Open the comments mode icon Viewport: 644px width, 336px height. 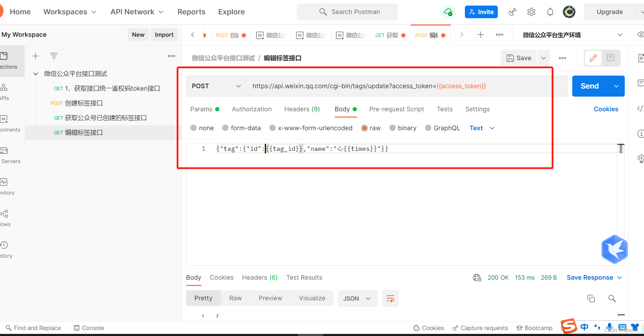611,58
